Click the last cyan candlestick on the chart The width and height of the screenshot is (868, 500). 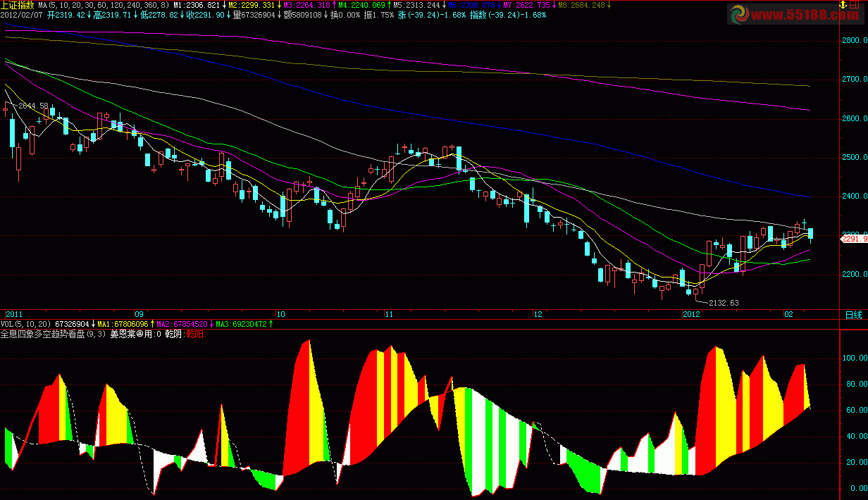pos(811,233)
